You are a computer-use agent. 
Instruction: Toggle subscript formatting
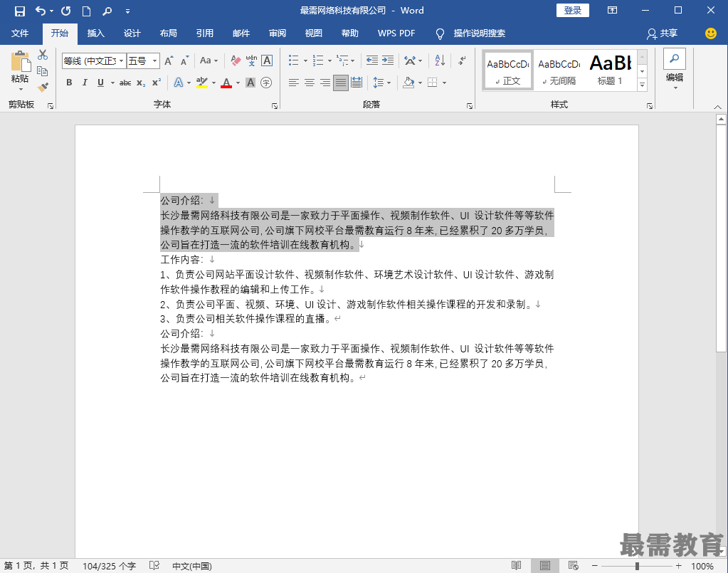click(x=141, y=83)
